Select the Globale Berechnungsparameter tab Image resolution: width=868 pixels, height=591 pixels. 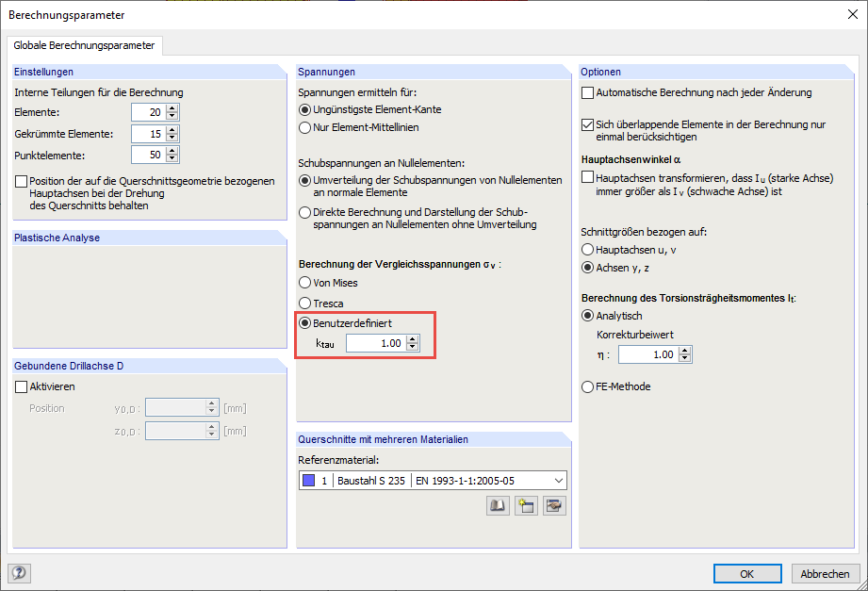(x=85, y=44)
